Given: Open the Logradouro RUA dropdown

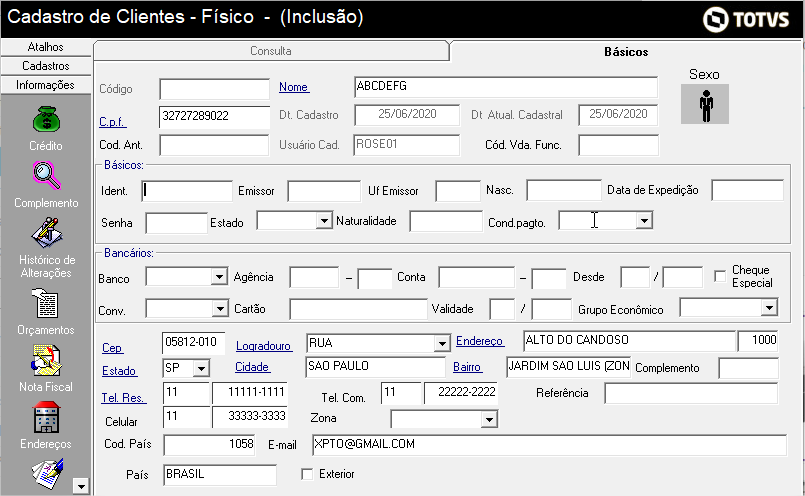Looking at the screenshot, I should click(x=442, y=343).
